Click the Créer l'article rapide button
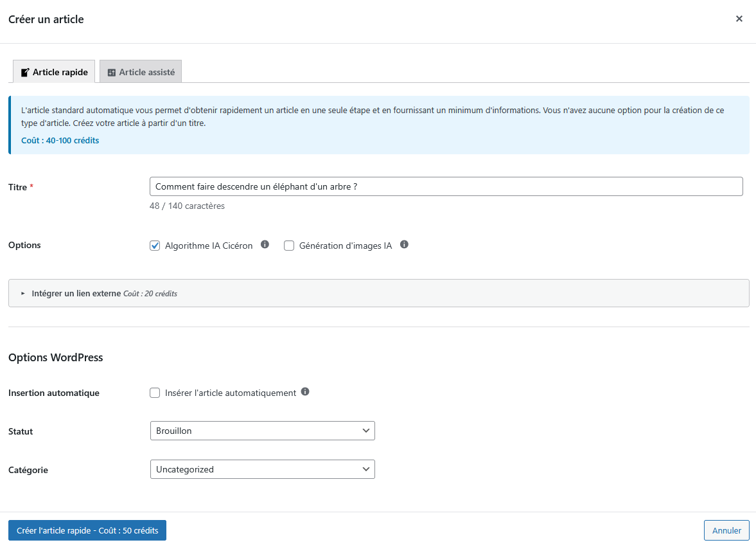This screenshot has height=547, width=756. 87,530
